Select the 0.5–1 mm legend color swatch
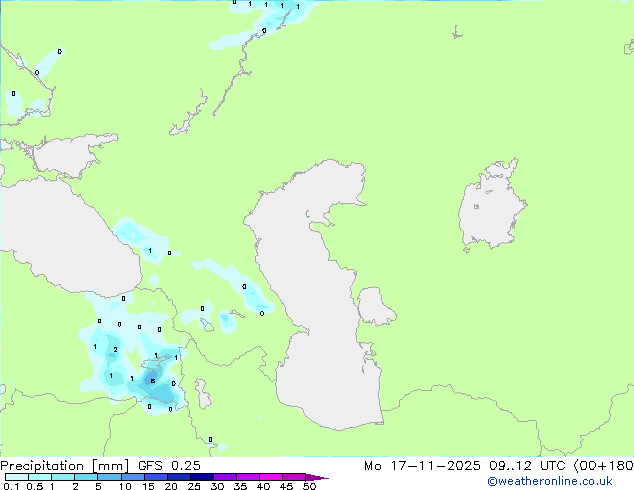The width and height of the screenshot is (634, 490). pyautogui.click(x=40, y=477)
